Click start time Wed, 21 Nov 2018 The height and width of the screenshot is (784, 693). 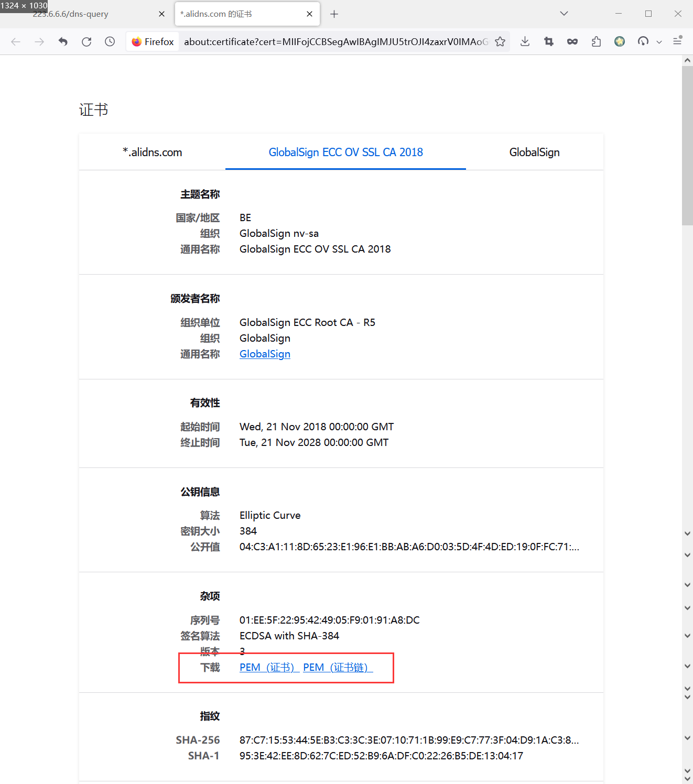point(317,427)
